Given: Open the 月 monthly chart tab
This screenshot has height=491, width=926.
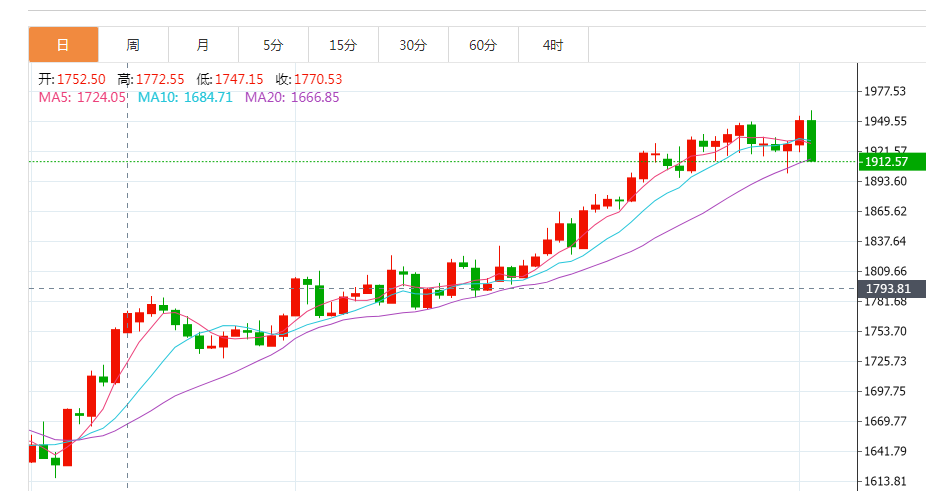Looking at the screenshot, I should 203,45.
